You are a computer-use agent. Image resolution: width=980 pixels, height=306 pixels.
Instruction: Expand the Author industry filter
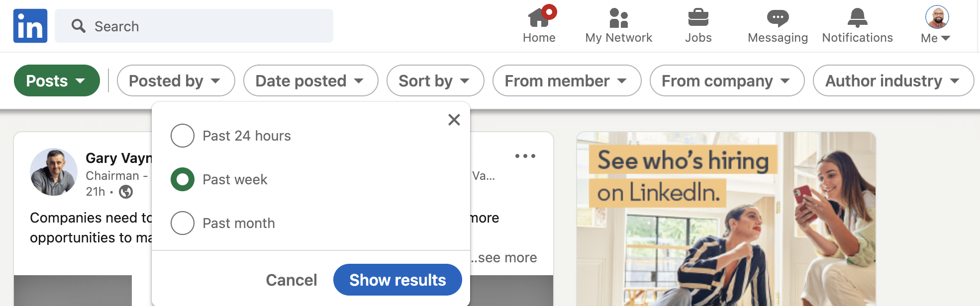point(893,80)
